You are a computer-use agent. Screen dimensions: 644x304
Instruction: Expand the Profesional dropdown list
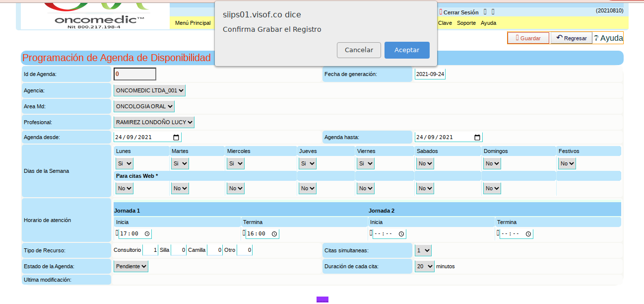click(x=154, y=122)
